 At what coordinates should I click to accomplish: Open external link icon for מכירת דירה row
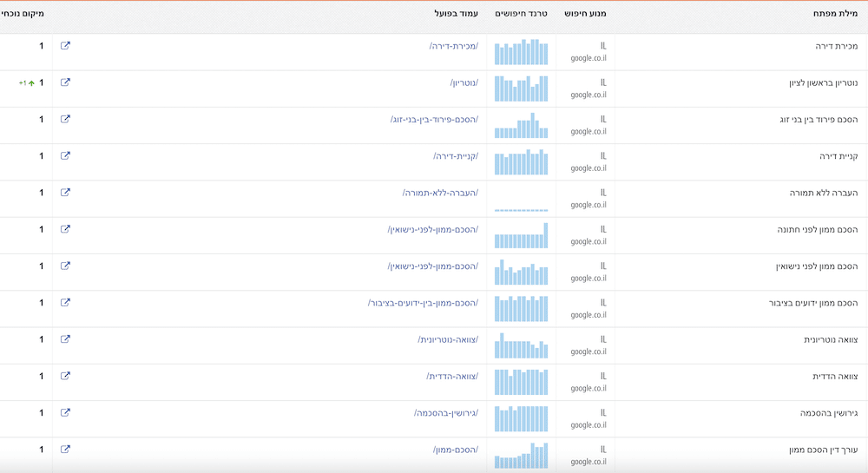click(65, 46)
